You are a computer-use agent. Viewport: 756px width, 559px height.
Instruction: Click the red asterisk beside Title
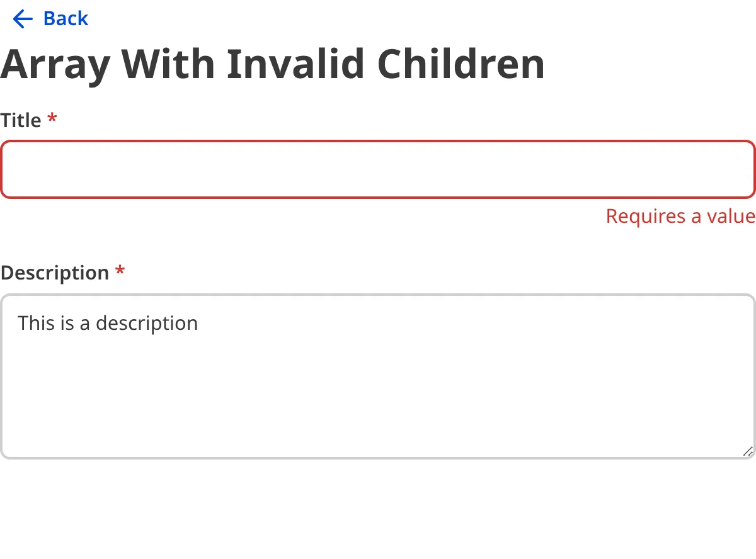[52, 119]
